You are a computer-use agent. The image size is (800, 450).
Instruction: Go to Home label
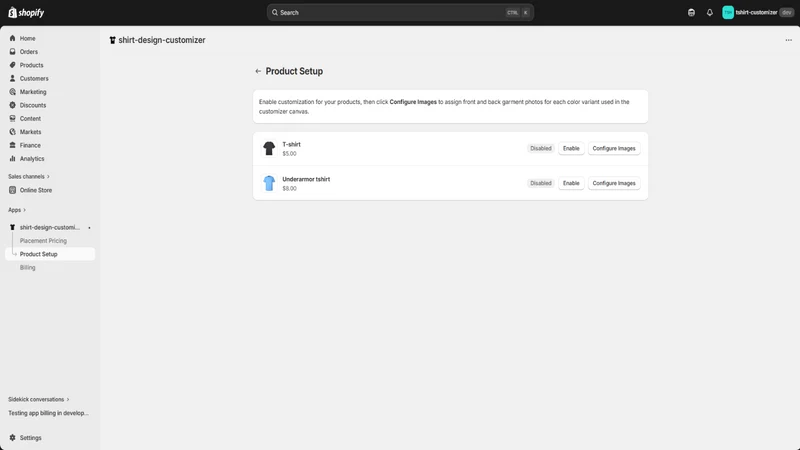tap(28, 38)
